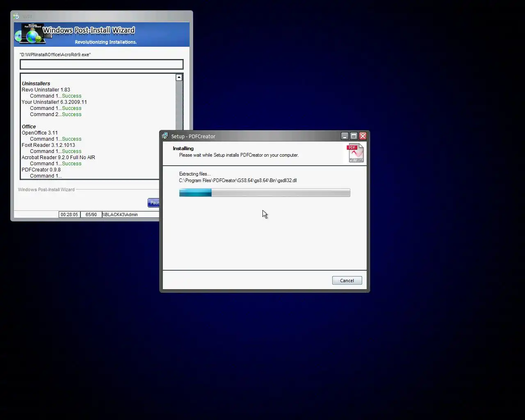This screenshot has height=420, width=525.
Task: Maximize the PDFCreator setup window
Action: coord(354,136)
